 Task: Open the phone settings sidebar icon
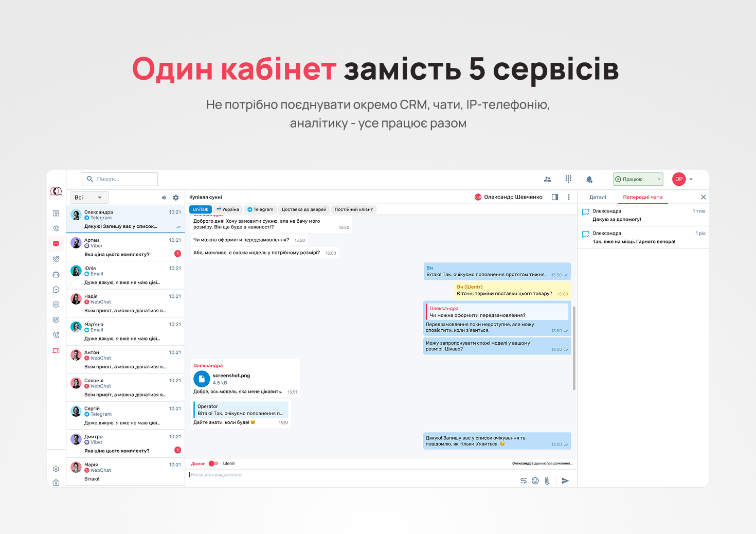[x=56, y=335]
